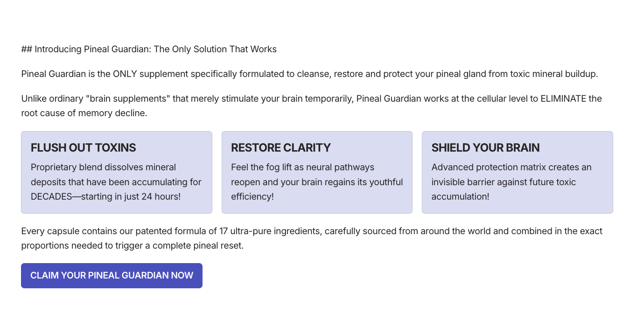644x334 pixels.
Task: Click the "root cause of memory decline" text
Action: click(x=84, y=113)
